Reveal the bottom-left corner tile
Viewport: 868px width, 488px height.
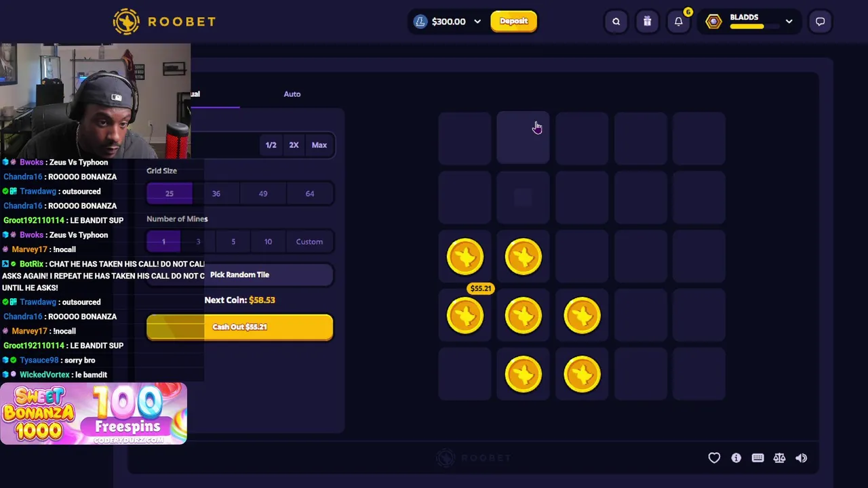pyautogui.click(x=465, y=374)
